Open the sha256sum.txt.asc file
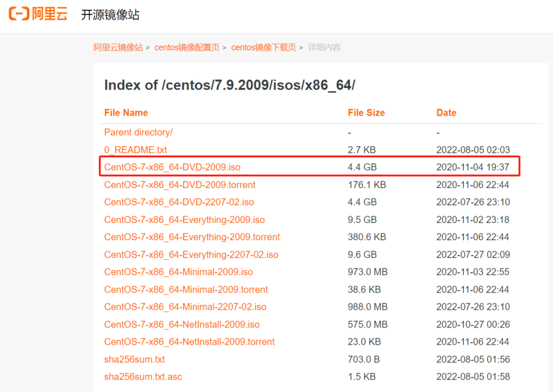The width and height of the screenshot is (553, 392). point(143,377)
